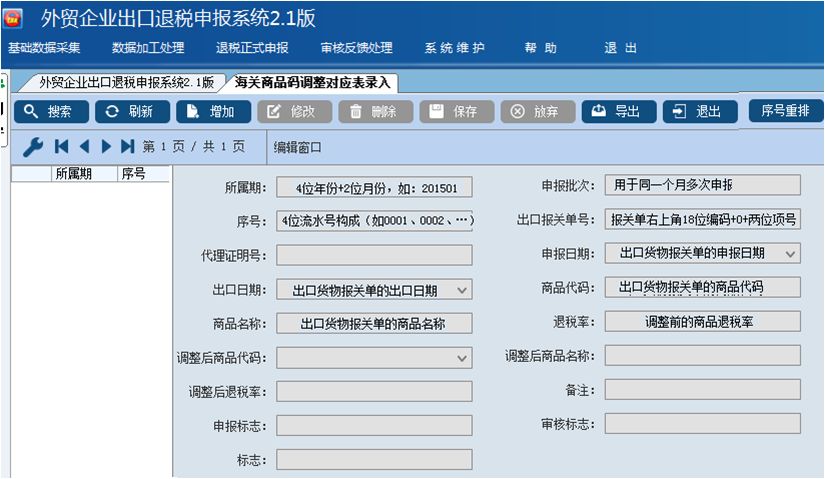825x479 pixels.
Task: Expand the 出口日期 date dropdown
Action: [x=461, y=290]
